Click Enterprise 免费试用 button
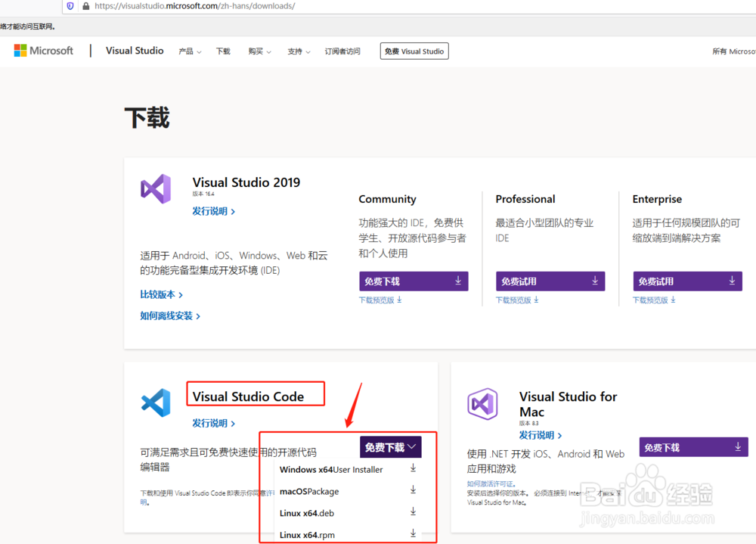Viewport: 756px width, 544px height. point(687,281)
